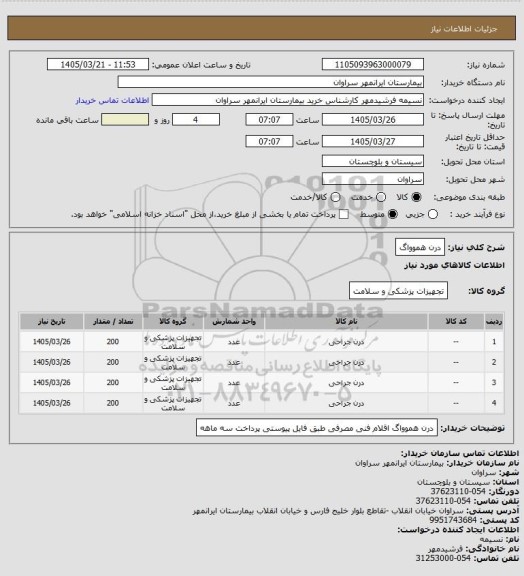
Task: Click the تعداد / مقدار column header
Action: [x=113, y=321]
